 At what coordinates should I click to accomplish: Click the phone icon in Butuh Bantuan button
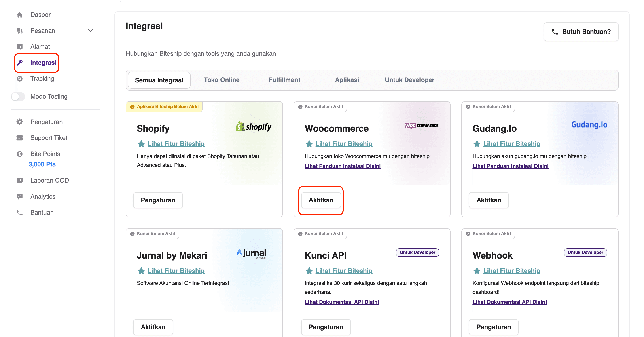555,32
